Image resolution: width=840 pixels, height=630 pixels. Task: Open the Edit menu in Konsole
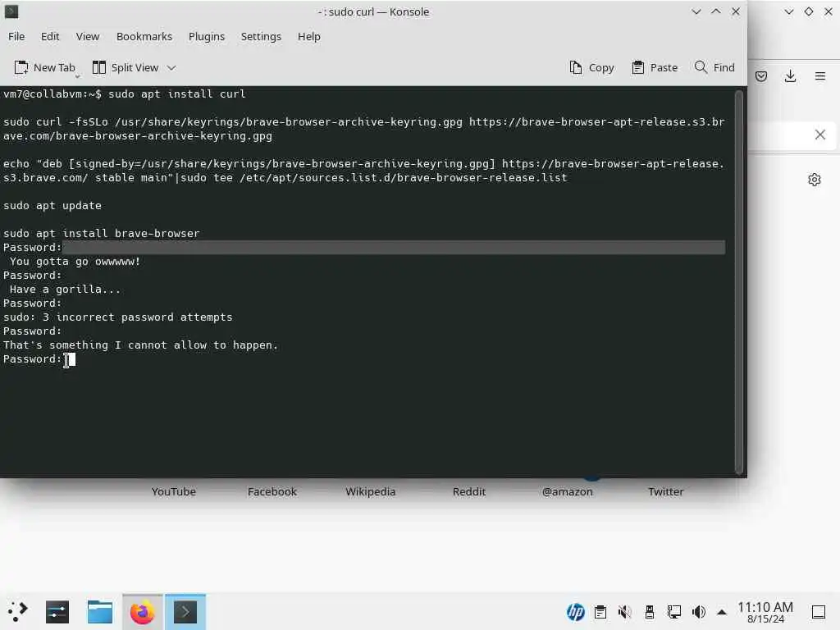tap(50, 36)
